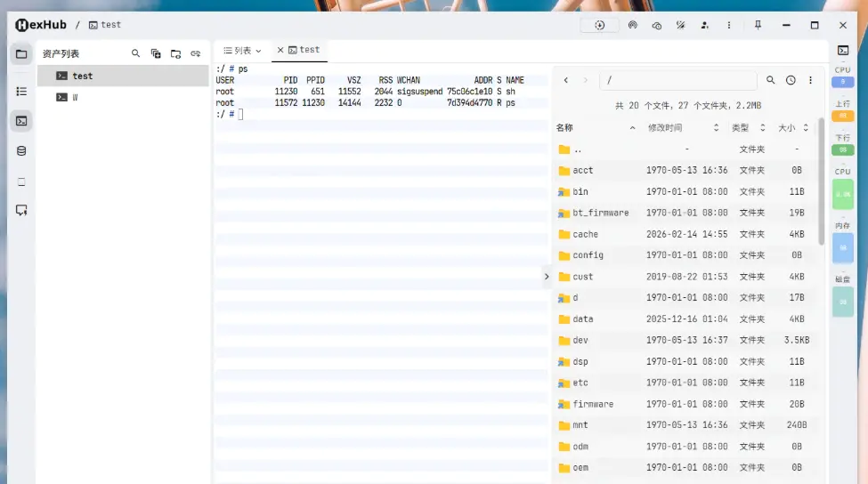Click new folder icon in asset header
The width and height of the screenshot is (868, 484).
[x=175, y=53]
